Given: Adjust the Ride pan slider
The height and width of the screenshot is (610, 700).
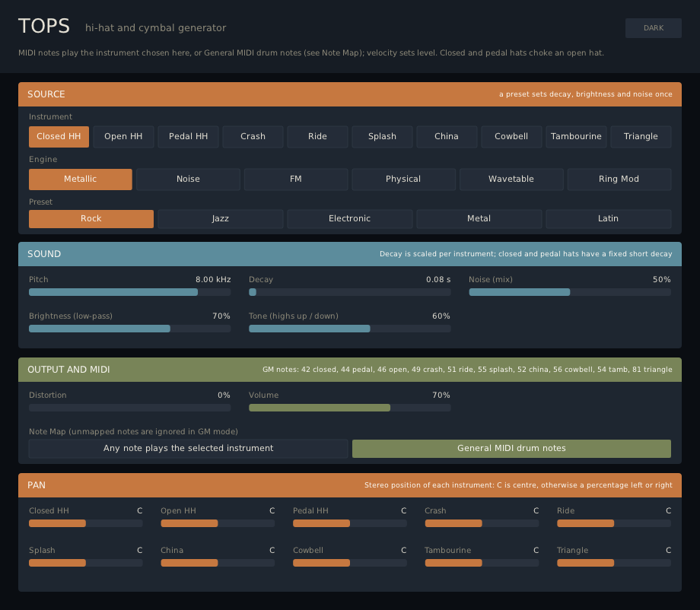Looking at the screenshot, I should [614, 523].
